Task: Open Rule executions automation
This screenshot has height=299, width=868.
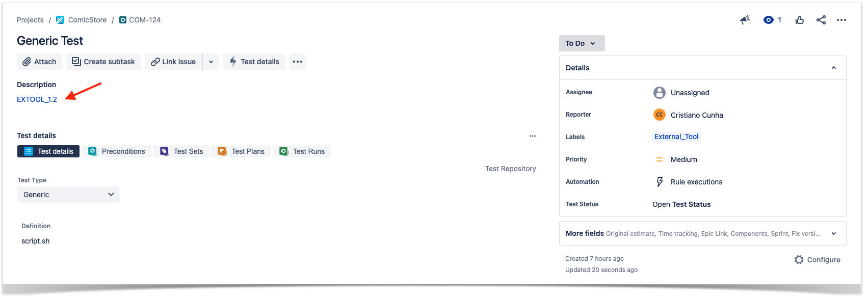Action: [696, 182]
